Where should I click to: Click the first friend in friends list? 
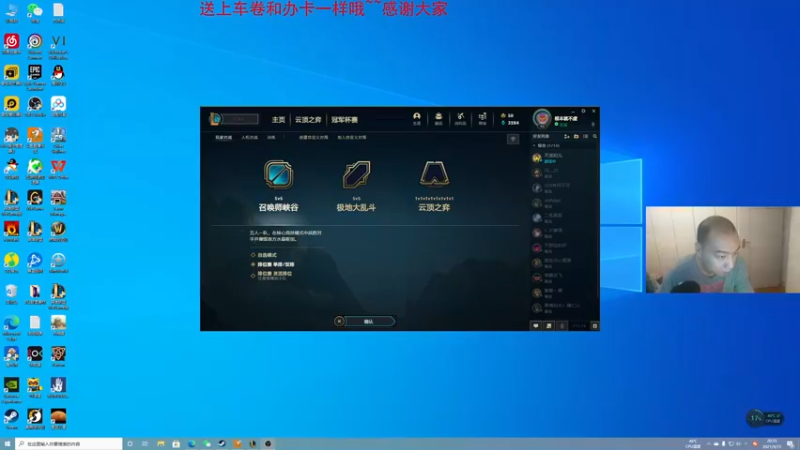pos(563,158)
